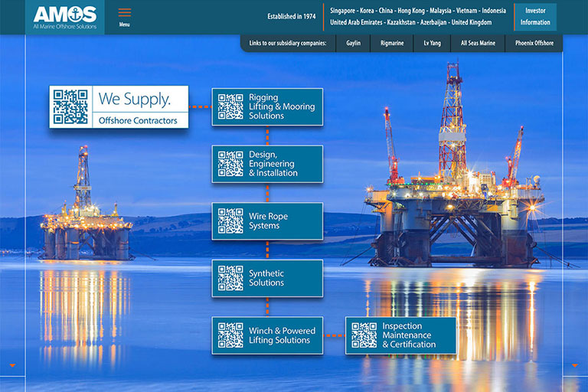
Task: Select Offshore Contractors label
Action: coord(138,121)
